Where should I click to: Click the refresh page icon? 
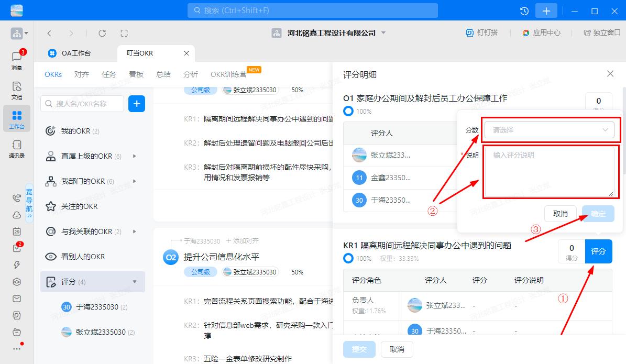click(x=102, y=33)
